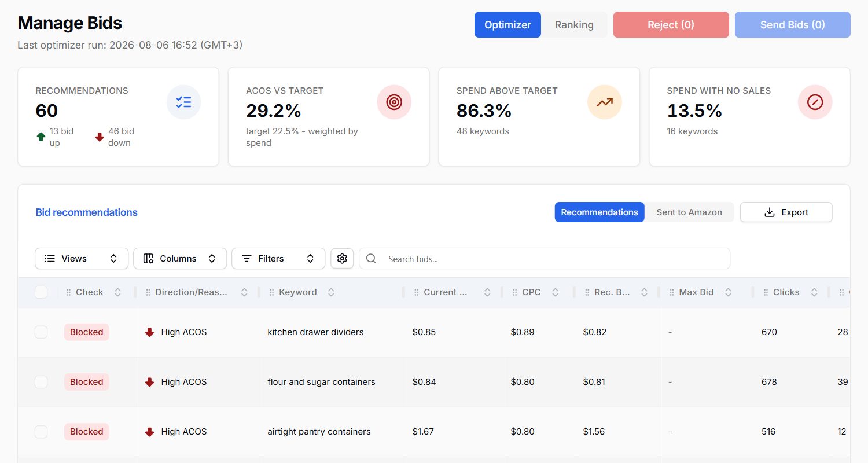The width and height of the screenshot is (868, 463).
Task: Check the kitchen drawer dividers row checkbox
Action: tap(41, 332)
